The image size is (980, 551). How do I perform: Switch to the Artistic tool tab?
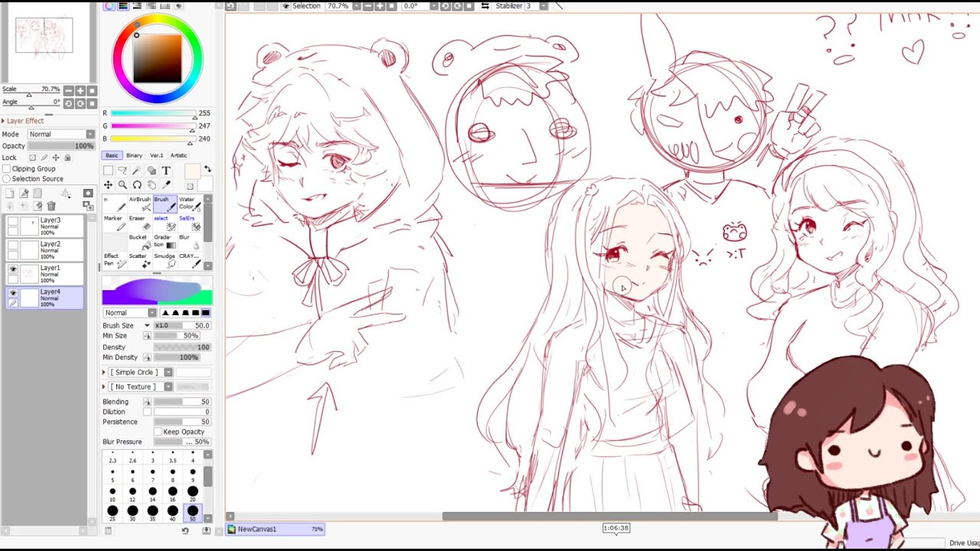[178, 155]
